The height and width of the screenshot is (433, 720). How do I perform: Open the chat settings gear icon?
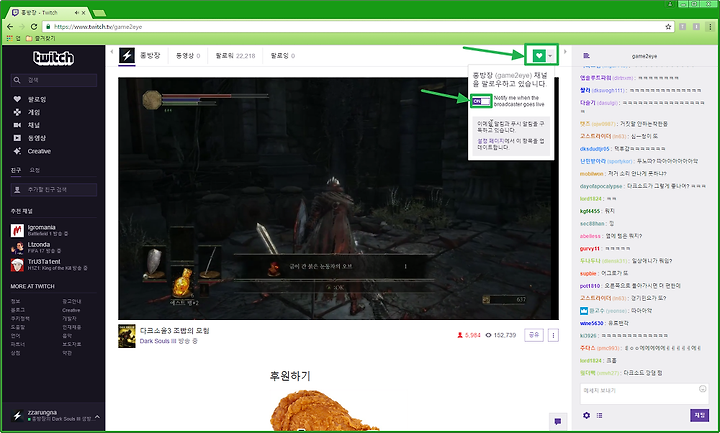pyautogui.click(x=586, y=415)
